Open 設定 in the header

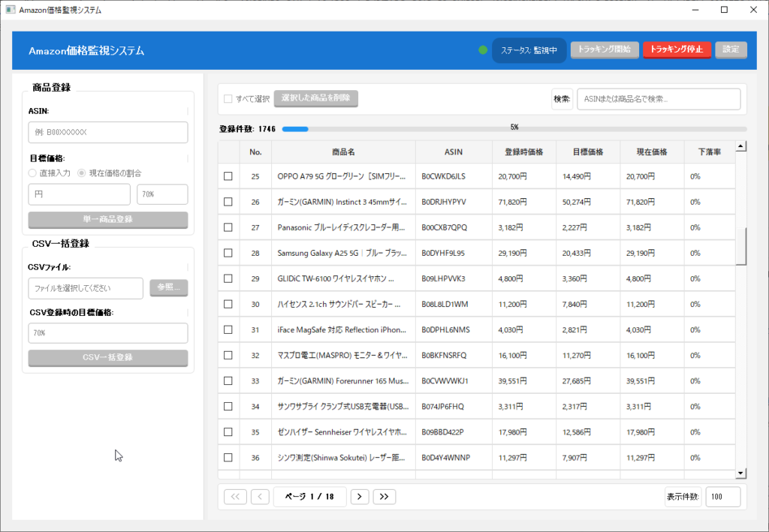coord(731,50)
